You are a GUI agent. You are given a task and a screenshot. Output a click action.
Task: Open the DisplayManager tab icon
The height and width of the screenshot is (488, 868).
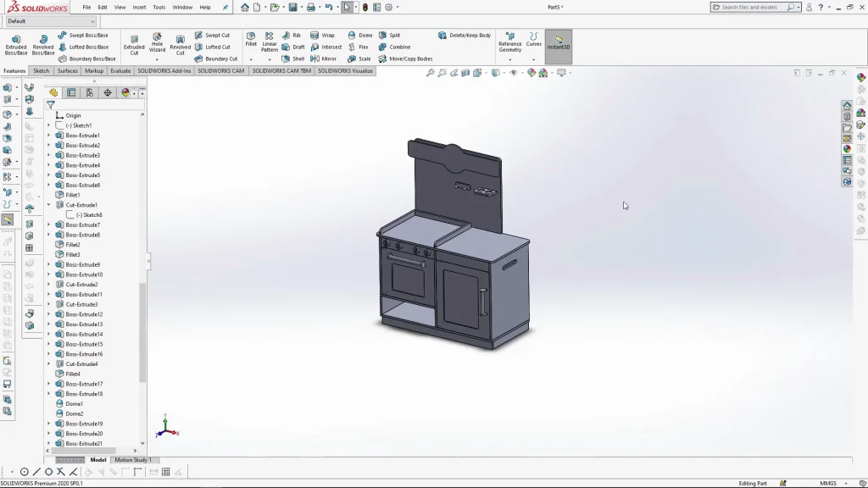coord(125,93)
